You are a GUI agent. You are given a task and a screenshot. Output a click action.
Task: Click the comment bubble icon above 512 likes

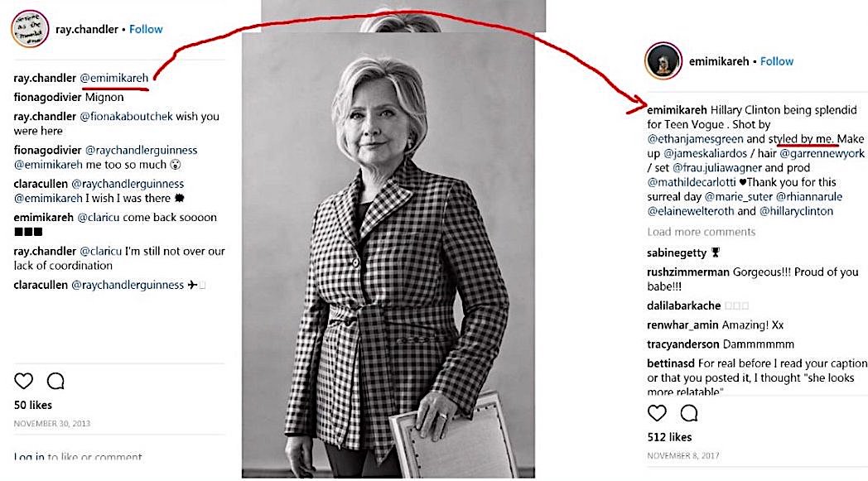689,413
